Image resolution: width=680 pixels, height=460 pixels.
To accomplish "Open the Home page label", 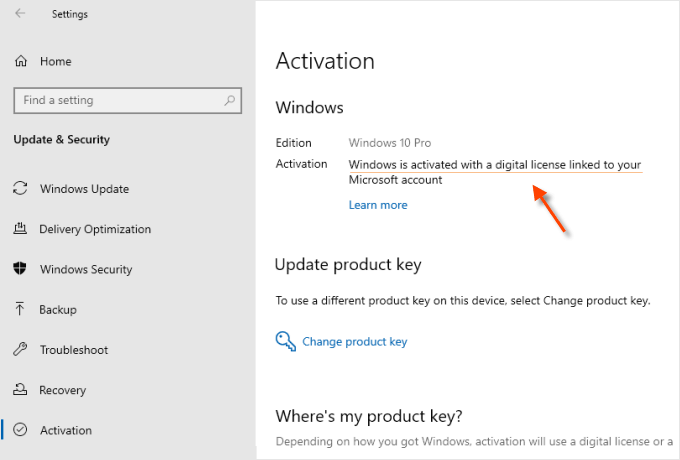I will 56,62.
